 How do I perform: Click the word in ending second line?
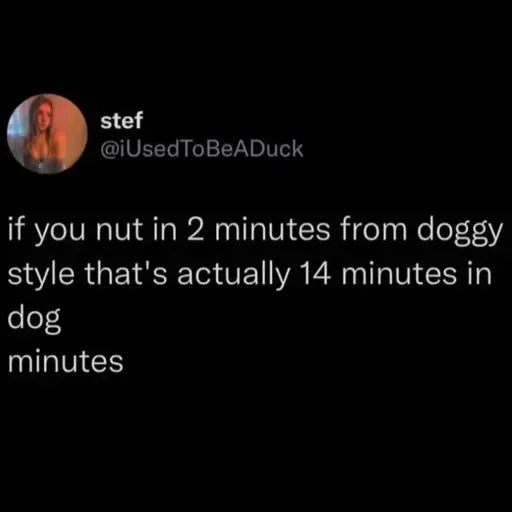pyautogui.click(x=479, y=274)
